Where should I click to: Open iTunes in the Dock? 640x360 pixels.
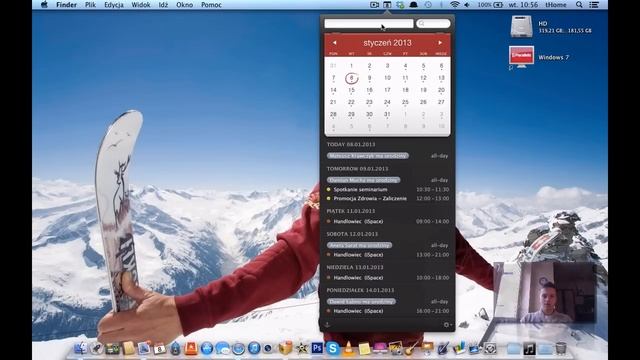pyautogui.click(x=254, y=348)
